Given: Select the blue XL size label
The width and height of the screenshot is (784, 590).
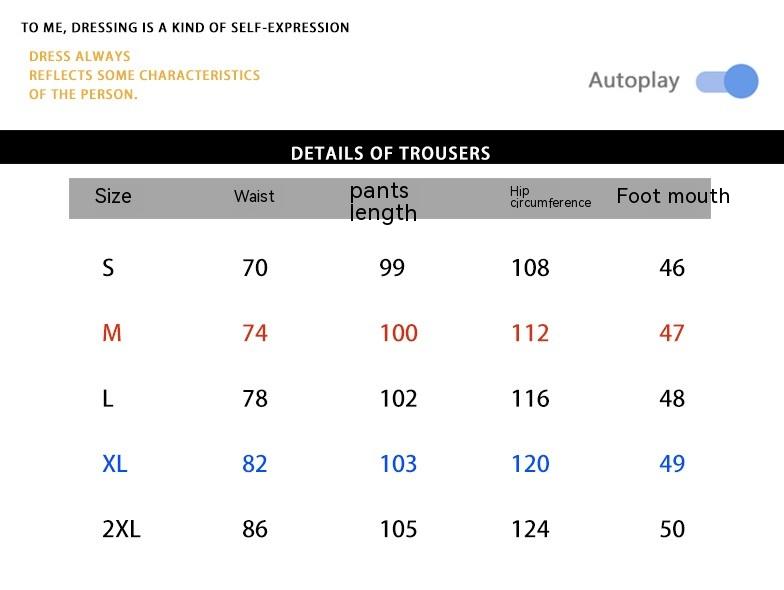Looking at the screenshot, I should click(x=115, y=464).
